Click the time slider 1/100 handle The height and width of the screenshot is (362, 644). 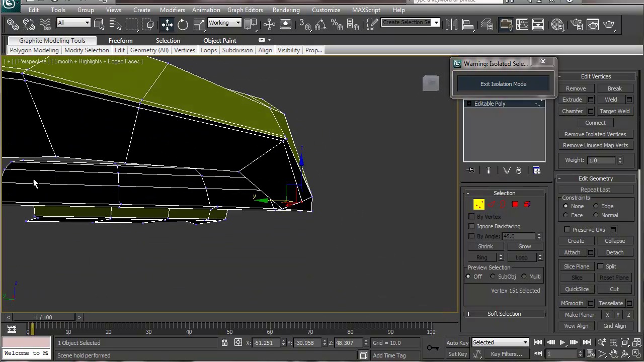43,317
